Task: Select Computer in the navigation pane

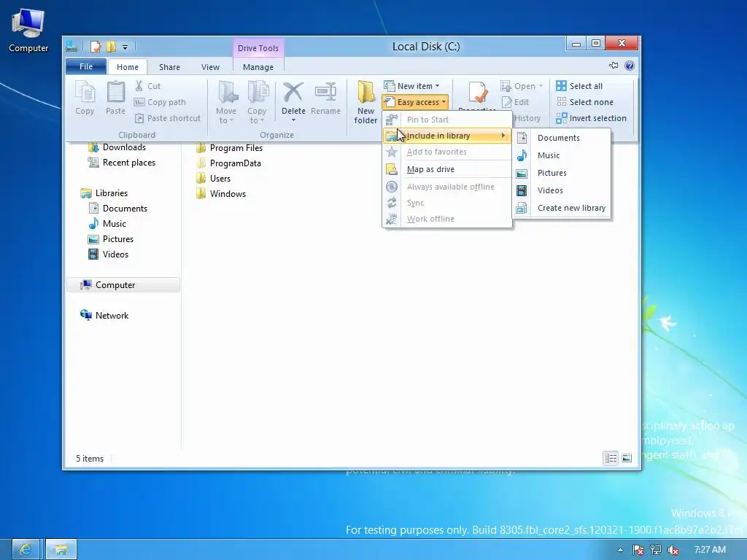Action: (x=123, y=285)
